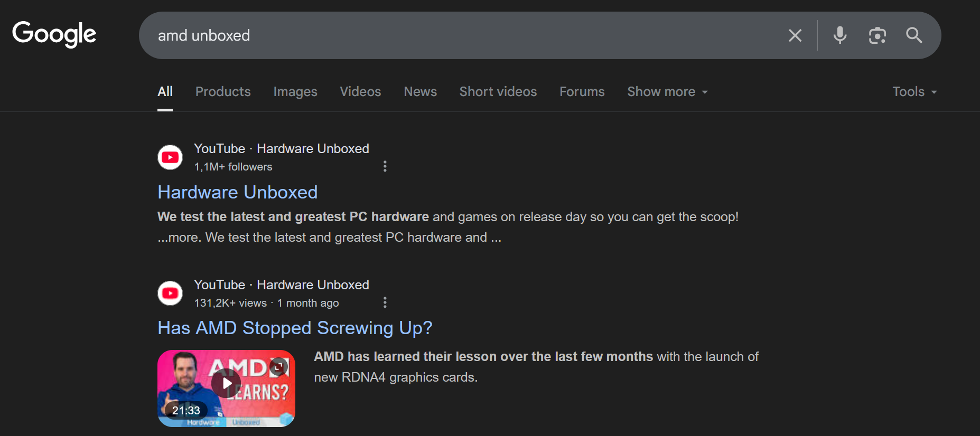The width and height of the screenshot is (980, 436).
Task: Click expand icon on video thumbnail corner
Action: (x=278, y=366)
